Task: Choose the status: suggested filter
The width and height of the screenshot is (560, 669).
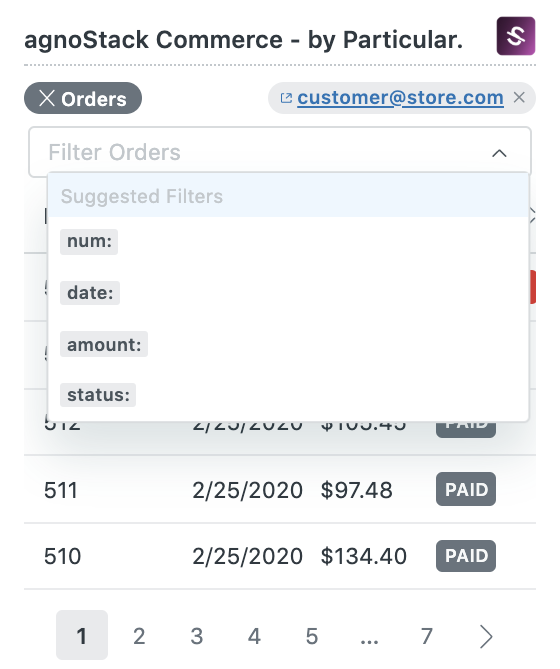Action: click(x=98, y=395)
